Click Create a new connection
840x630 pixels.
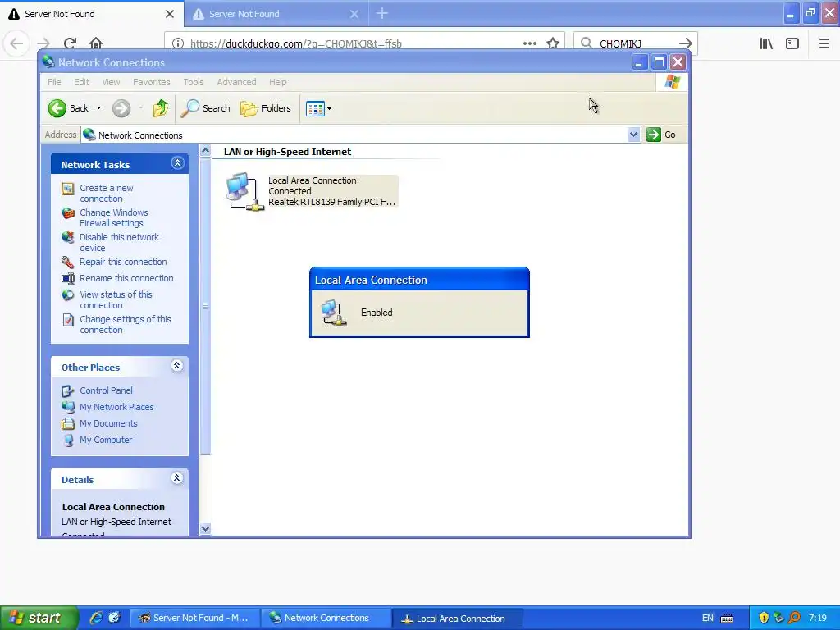(x=107, y=194)
